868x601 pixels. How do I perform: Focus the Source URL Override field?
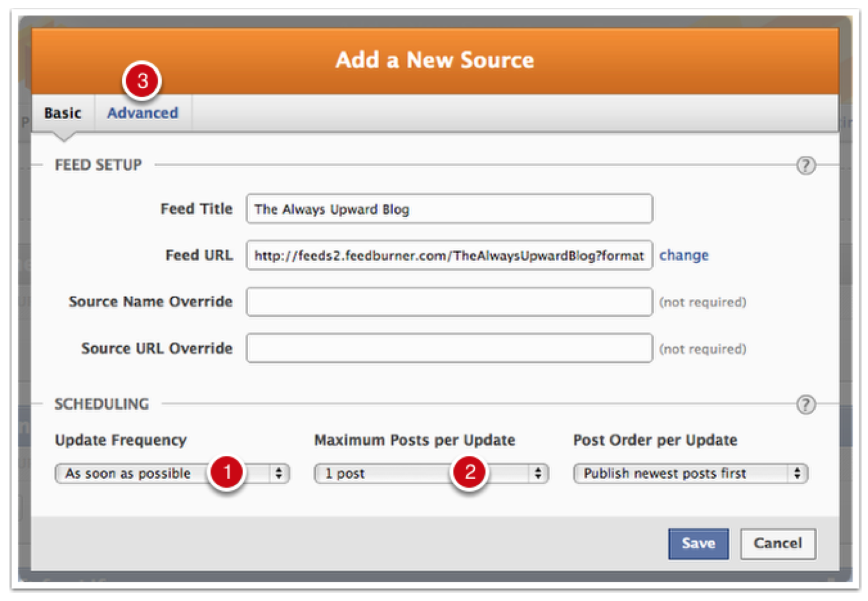[x=449, y=348]
